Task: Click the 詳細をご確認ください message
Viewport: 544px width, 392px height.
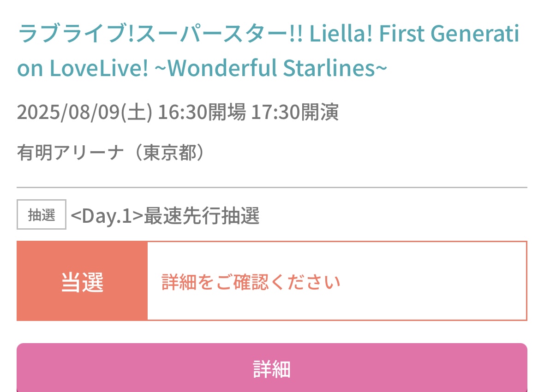Action: click(251, 282)
